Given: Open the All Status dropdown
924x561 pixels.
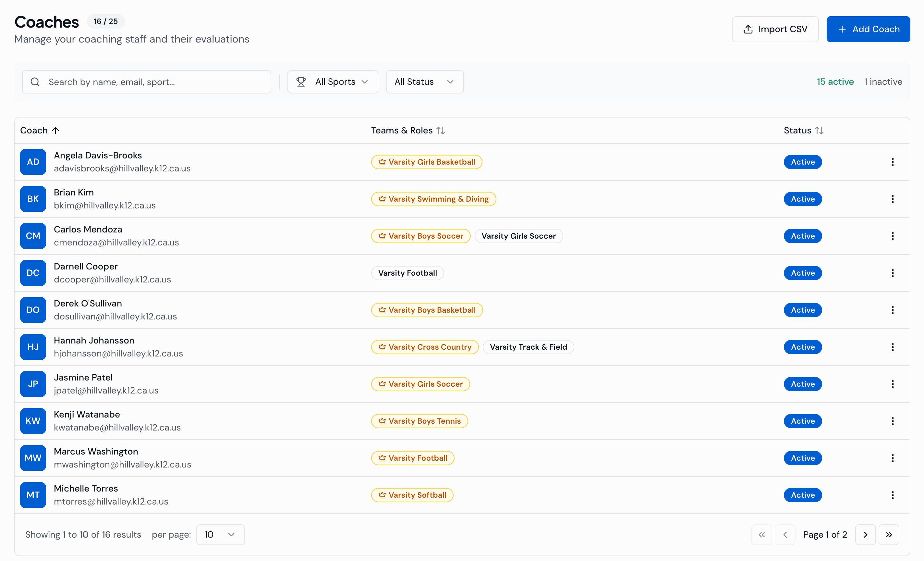Looking at the screenshot, I should tap(424, 82).
